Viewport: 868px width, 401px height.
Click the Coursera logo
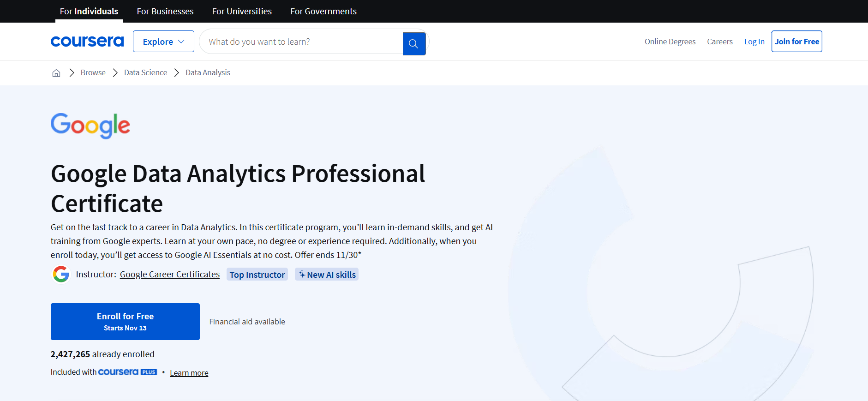87,42
